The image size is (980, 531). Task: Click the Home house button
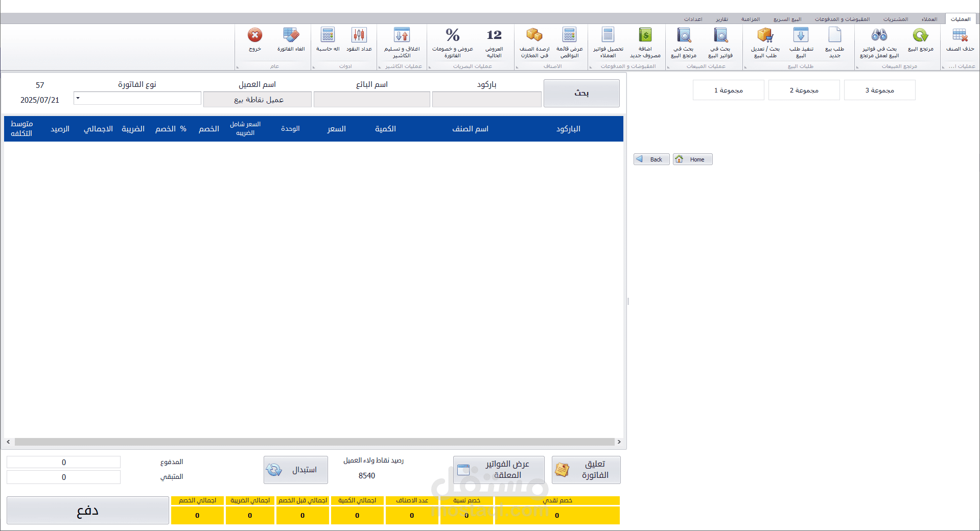(x=692, y=159)
